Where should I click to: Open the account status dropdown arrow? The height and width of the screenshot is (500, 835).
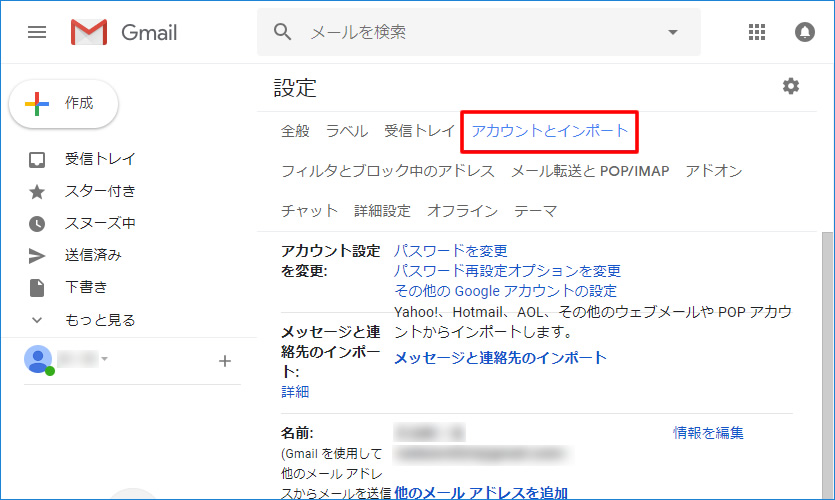105,359
